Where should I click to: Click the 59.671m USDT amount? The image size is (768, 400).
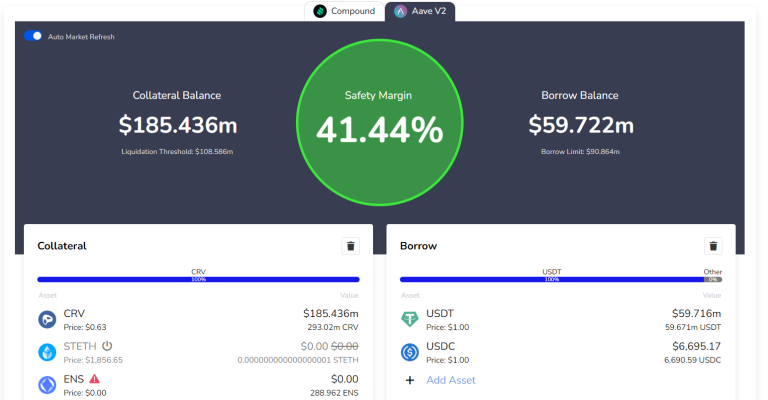pyautogui.click(x=693, y=327)
